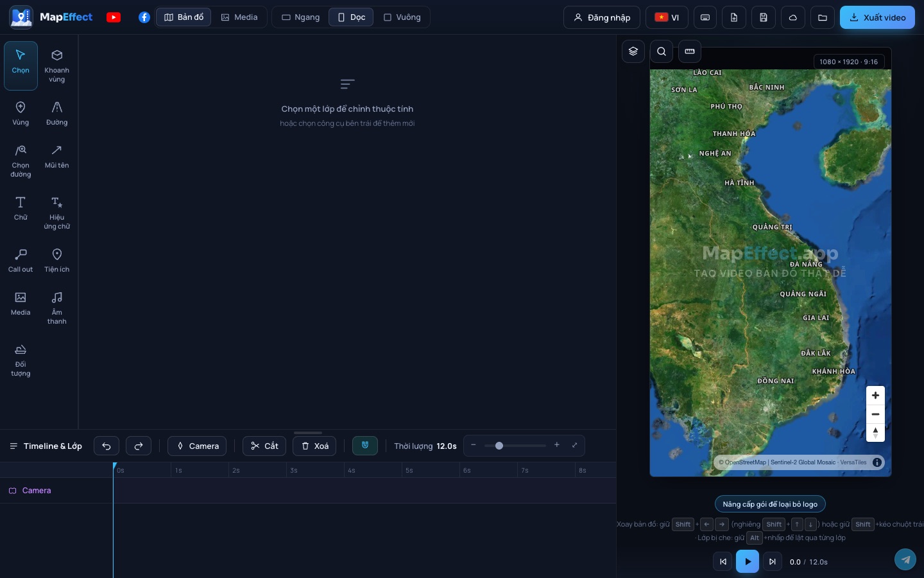Open the Tiện ích tool
The height and width of the screenshot is (578, 924).
tap(56, 260)
